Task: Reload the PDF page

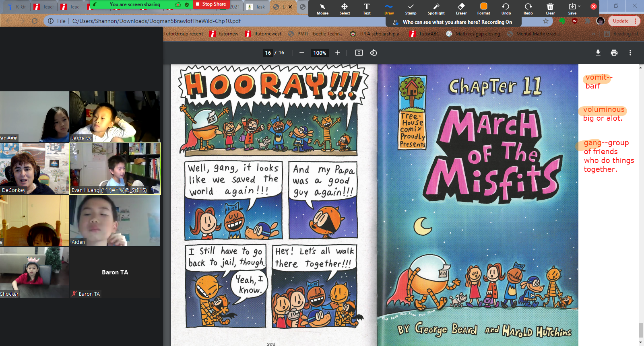Action: coord(35,21)
